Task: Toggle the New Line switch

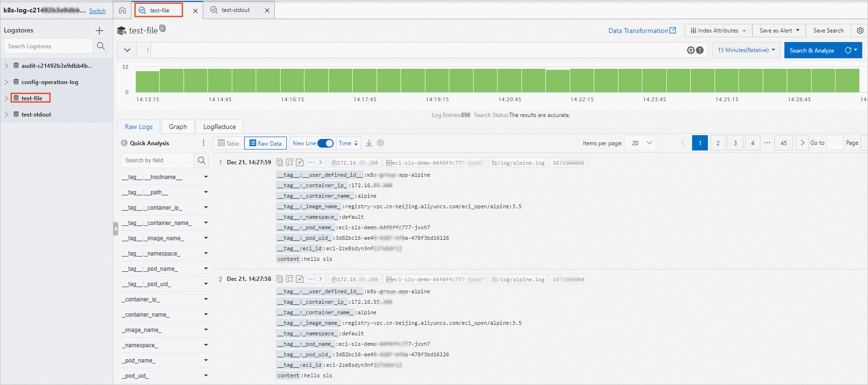Action: click(325, 143)
